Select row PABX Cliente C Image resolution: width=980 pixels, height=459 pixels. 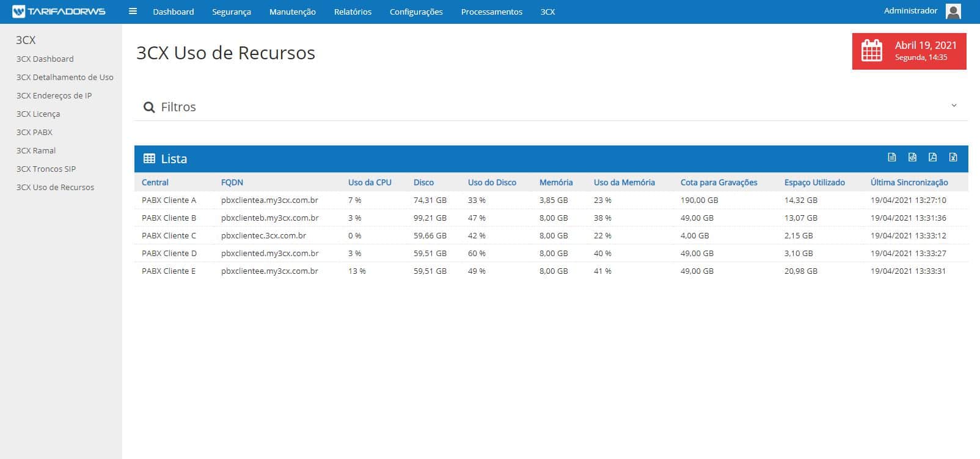pyautogui.click(x=551, y=235)
